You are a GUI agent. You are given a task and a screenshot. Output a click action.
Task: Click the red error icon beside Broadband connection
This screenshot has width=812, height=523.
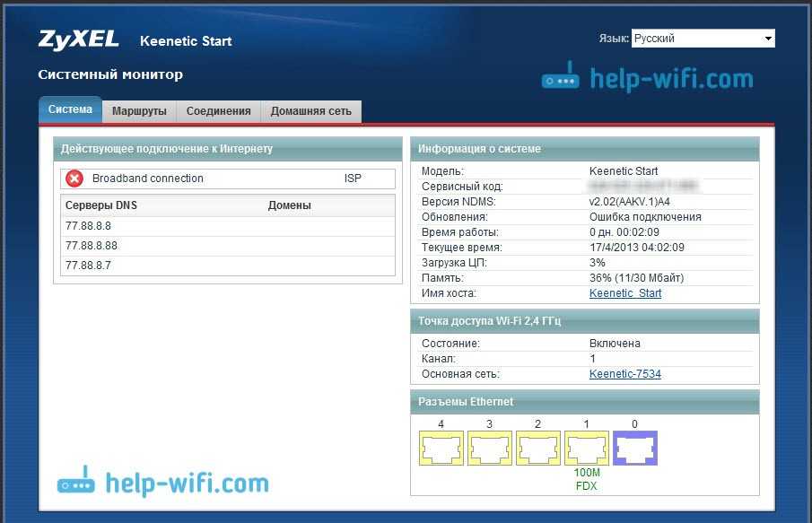tap(75, 179)
